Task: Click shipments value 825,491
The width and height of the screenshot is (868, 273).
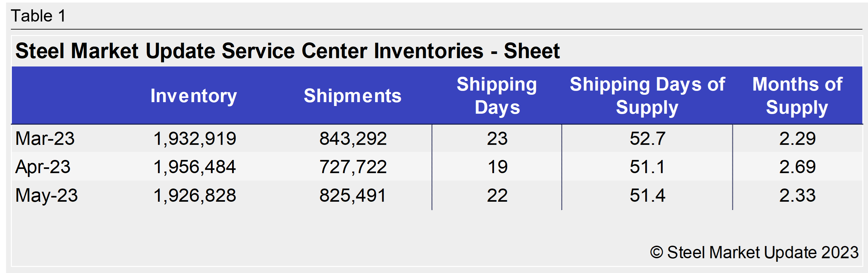Action: pyautogui.click(x=353, y=195)
